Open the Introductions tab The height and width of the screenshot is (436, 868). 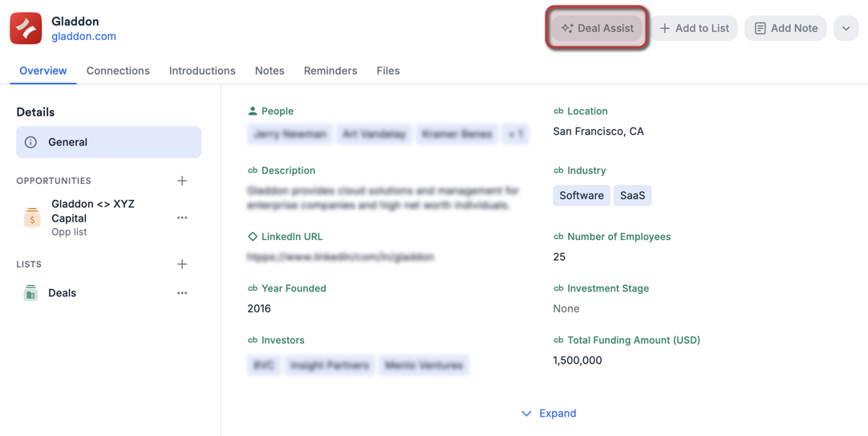pyautogui.click(x=202, y=71)
